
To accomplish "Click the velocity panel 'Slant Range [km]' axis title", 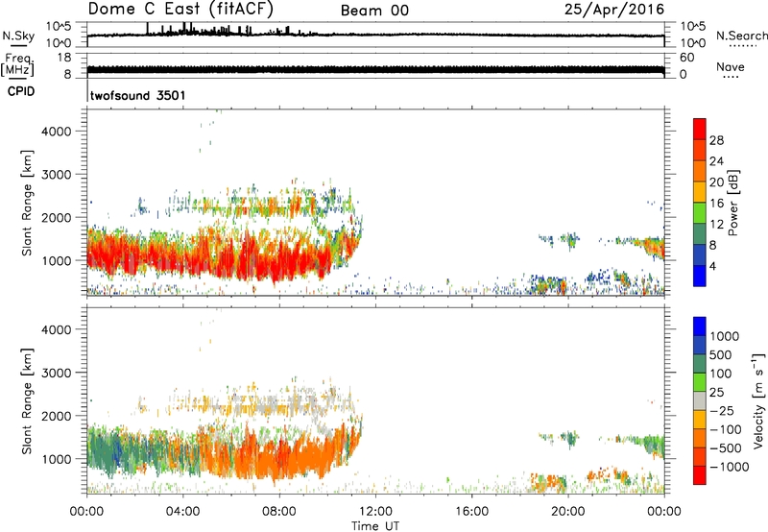I will coord(27,400).
